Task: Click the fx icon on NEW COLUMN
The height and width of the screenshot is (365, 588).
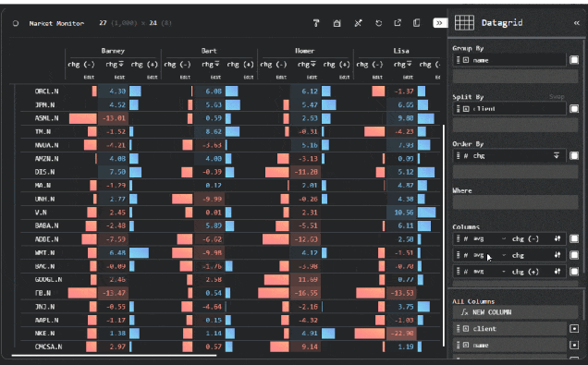Action: 464,312
